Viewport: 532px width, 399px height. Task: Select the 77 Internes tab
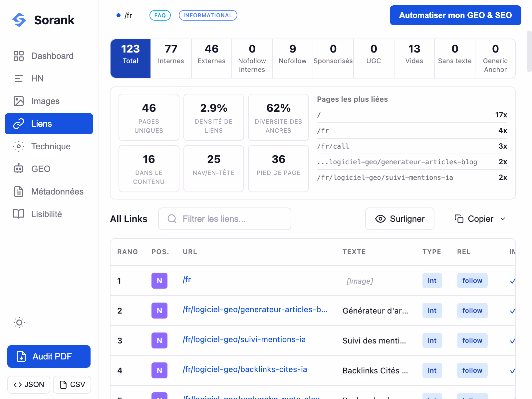[171, 59]
